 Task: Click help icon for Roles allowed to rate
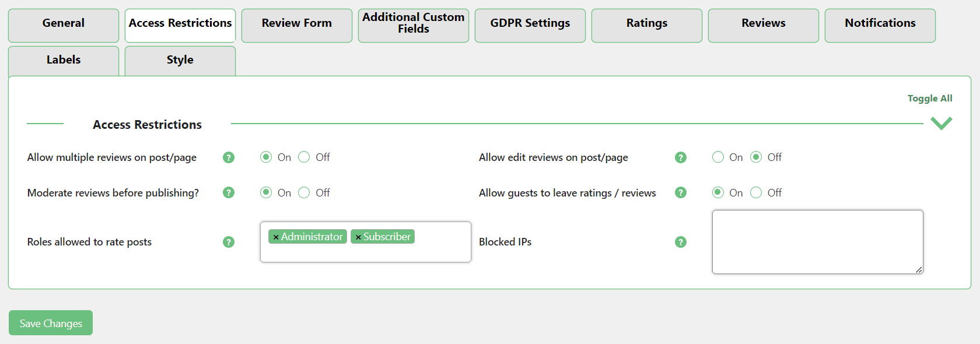tap(229, 242)
